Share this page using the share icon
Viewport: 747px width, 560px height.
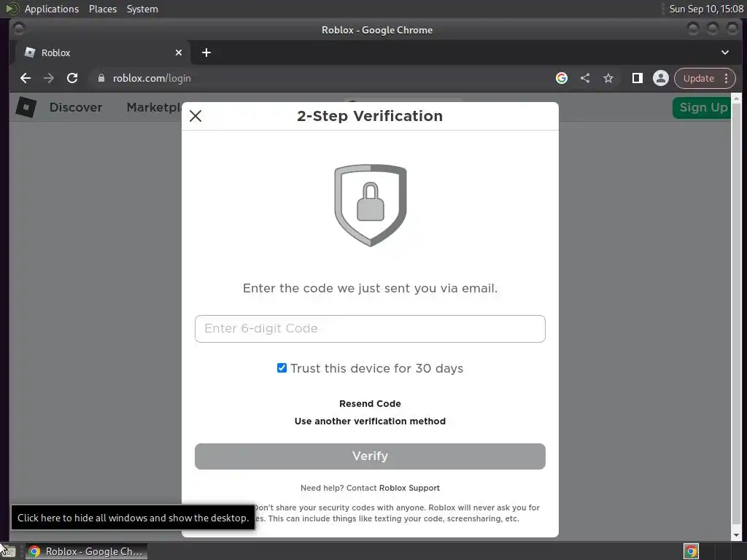coord(585,78)
